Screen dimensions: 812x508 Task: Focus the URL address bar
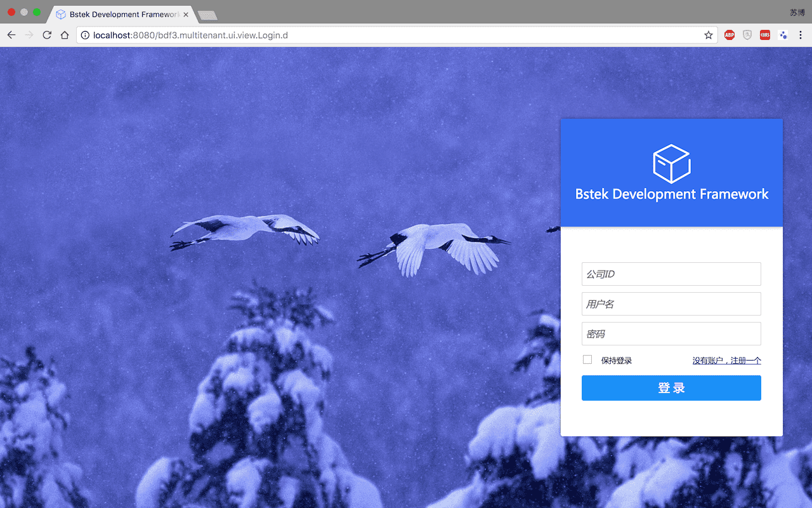coord(396,35)
